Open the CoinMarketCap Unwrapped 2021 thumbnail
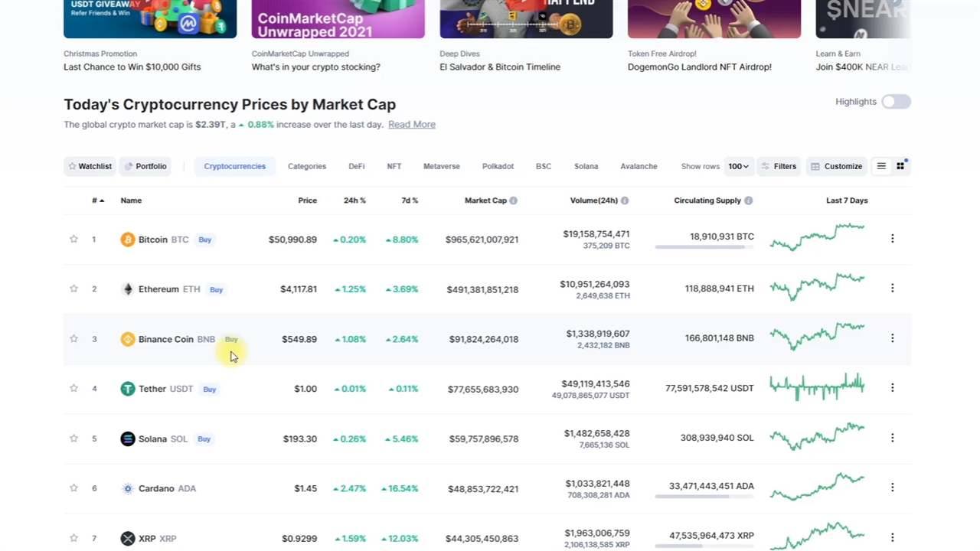Image resolution: width=980 pixels, height=551 pixels. 338,19
